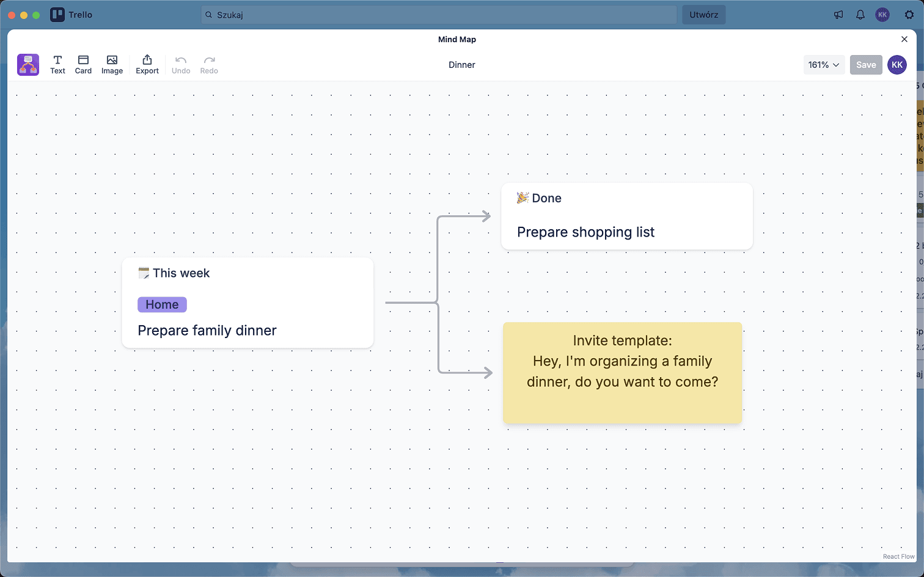Click the Szukaj search field
This screenshot has width=924, height=577.
click(x=439, y=15)
